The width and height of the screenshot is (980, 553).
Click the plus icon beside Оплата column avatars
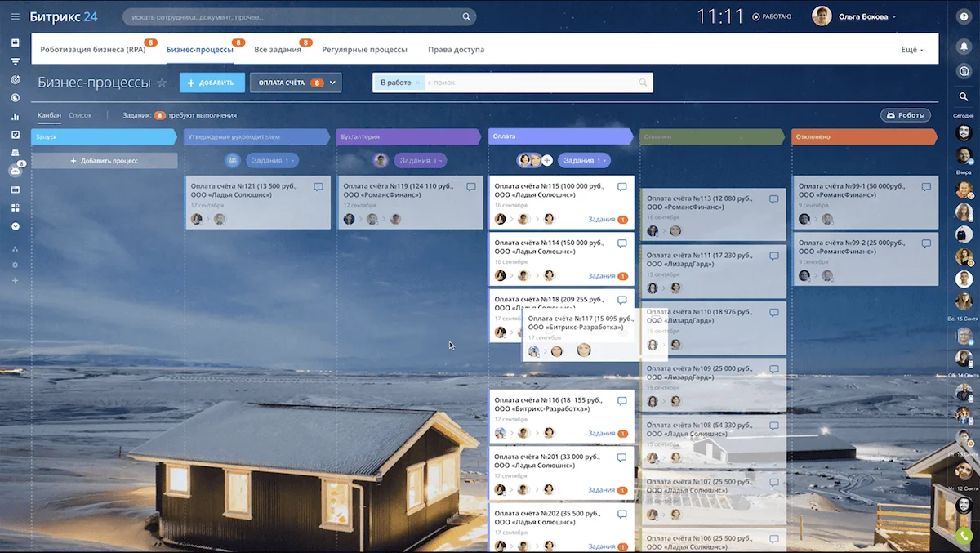(547, 161)
